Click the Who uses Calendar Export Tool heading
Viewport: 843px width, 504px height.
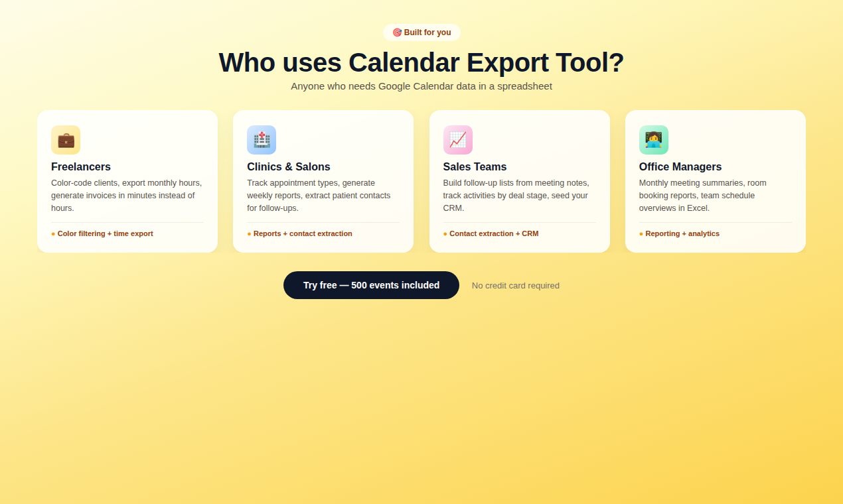tap(421, 62)
